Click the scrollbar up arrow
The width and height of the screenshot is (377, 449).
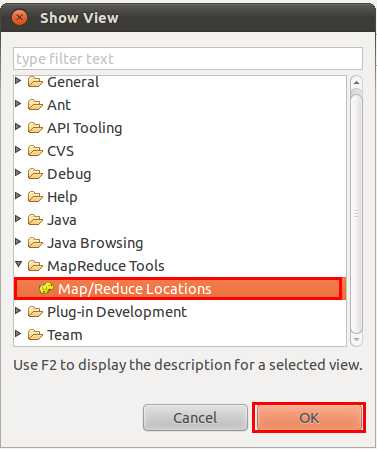pyautogui.click(x=356, y=82)
